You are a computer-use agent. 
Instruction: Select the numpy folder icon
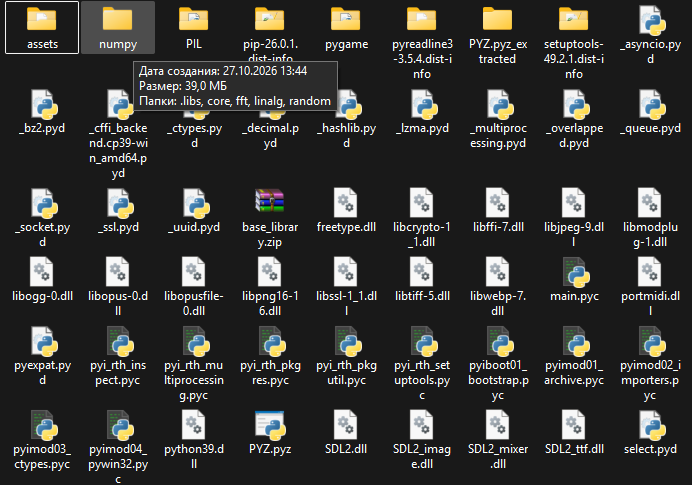coord(118,20)
